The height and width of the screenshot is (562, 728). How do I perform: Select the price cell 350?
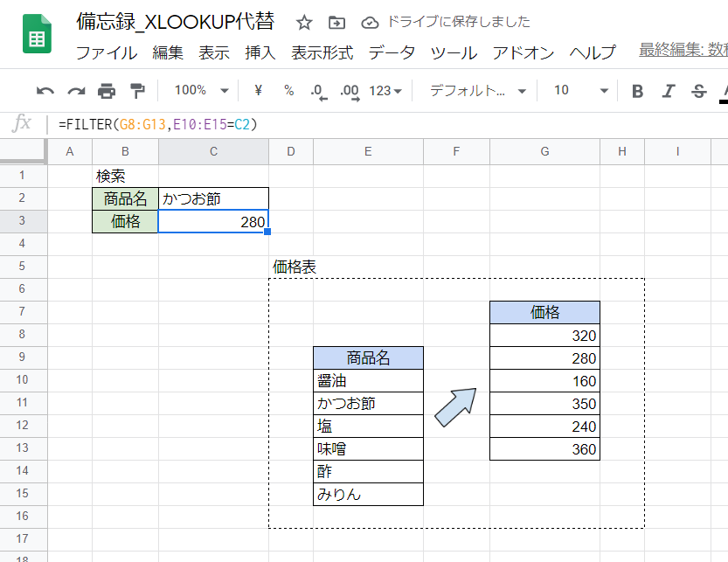pyautogui.click(x=544, y=404)
